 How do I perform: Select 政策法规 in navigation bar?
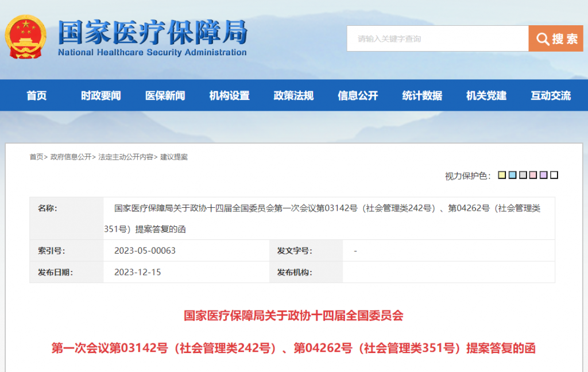click(x=293, y=96)
